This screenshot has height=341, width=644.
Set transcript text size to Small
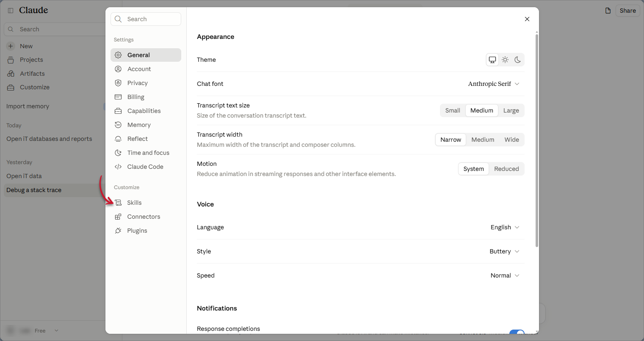[x=453, y=110]
